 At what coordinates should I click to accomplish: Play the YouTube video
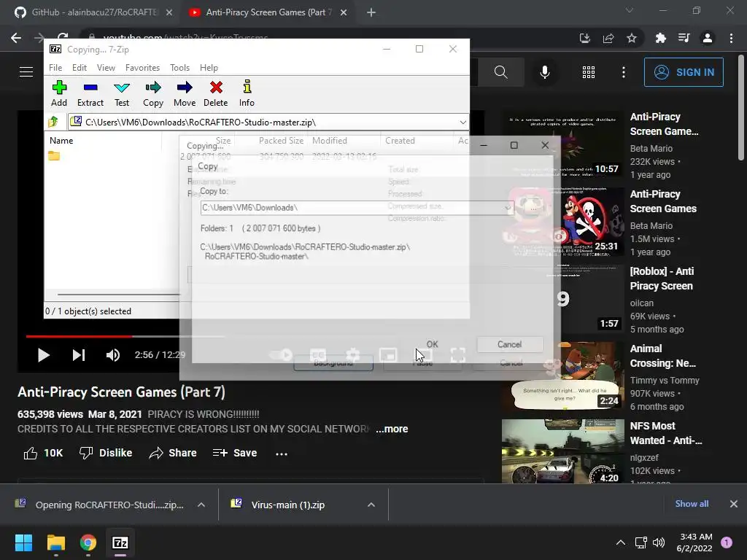click(x=43, y=355)
